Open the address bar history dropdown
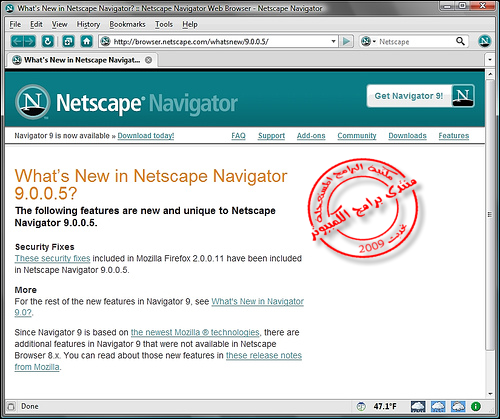The width and height of the screenshot is (500, 420). click(x=333, y=41)
